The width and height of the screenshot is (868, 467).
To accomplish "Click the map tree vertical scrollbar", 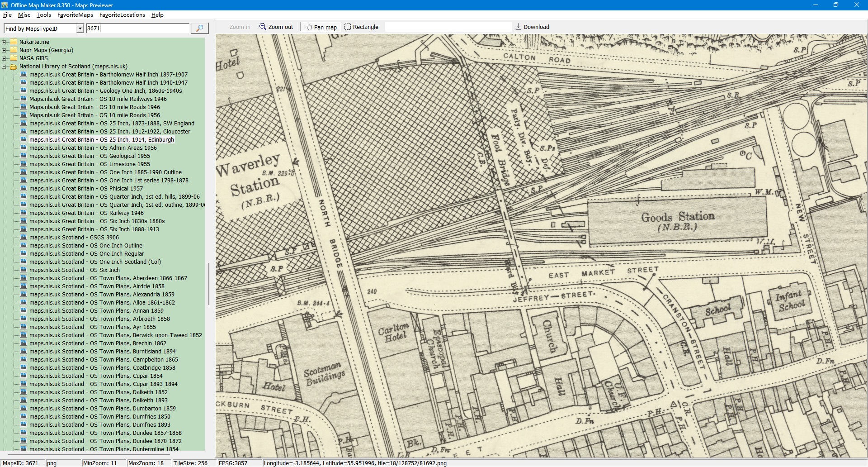I will [208, 284].
